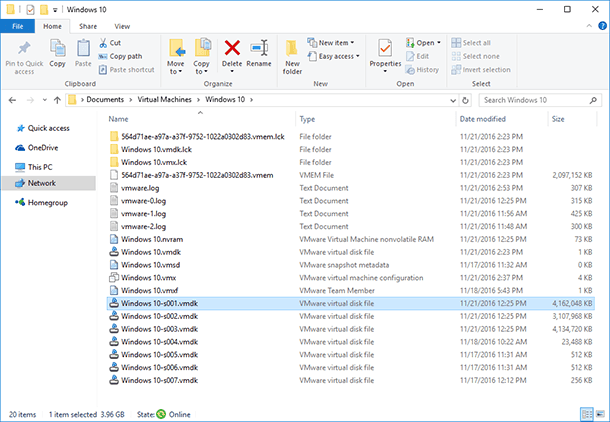Open recent locations dropdown
This screenshot has height=422, width=610.
[44, 100]
